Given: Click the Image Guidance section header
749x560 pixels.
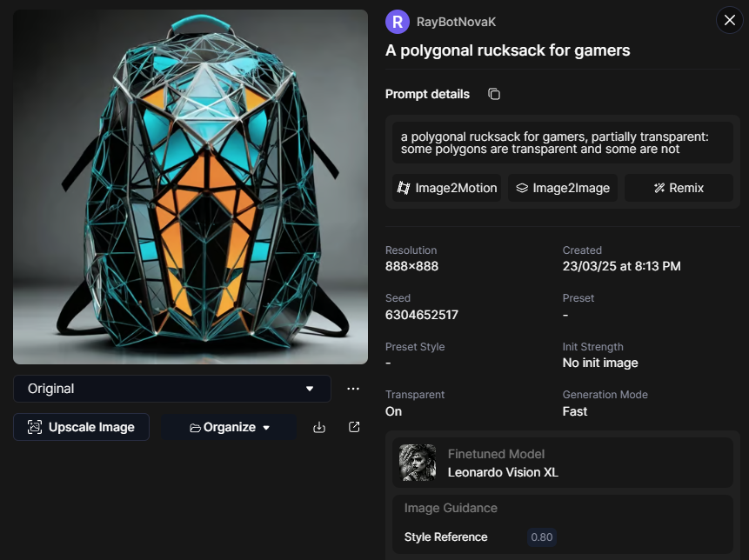Looking at the screenshot, I should (x=451, y=508).
